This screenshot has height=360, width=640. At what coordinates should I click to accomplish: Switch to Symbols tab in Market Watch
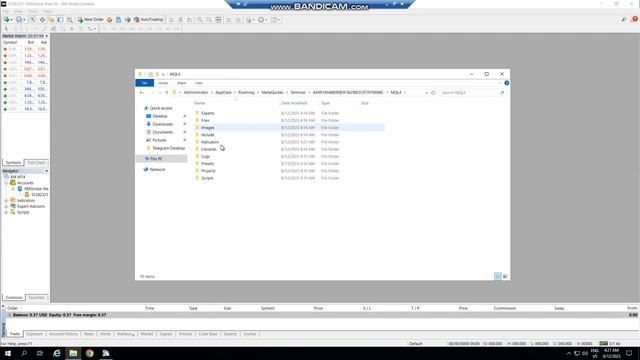(x=13, y=162)
